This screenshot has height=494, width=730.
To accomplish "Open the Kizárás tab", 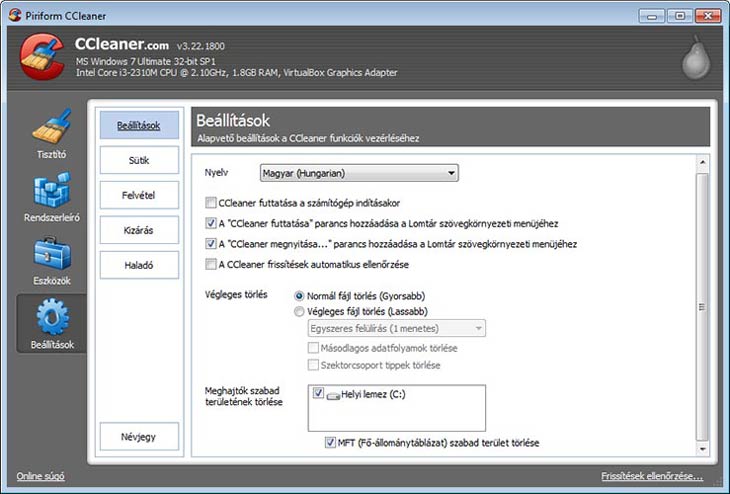I will point(139,230).
